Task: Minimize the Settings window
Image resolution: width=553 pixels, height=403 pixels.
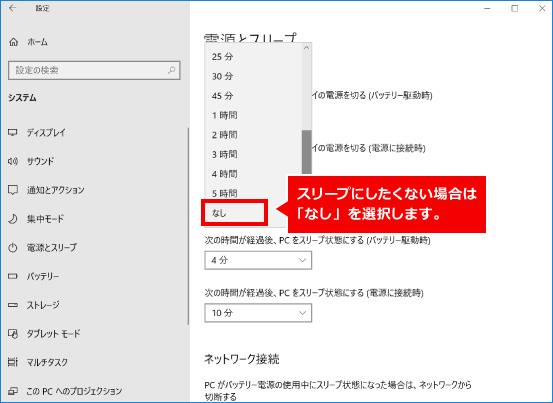Action: [487, 8]
